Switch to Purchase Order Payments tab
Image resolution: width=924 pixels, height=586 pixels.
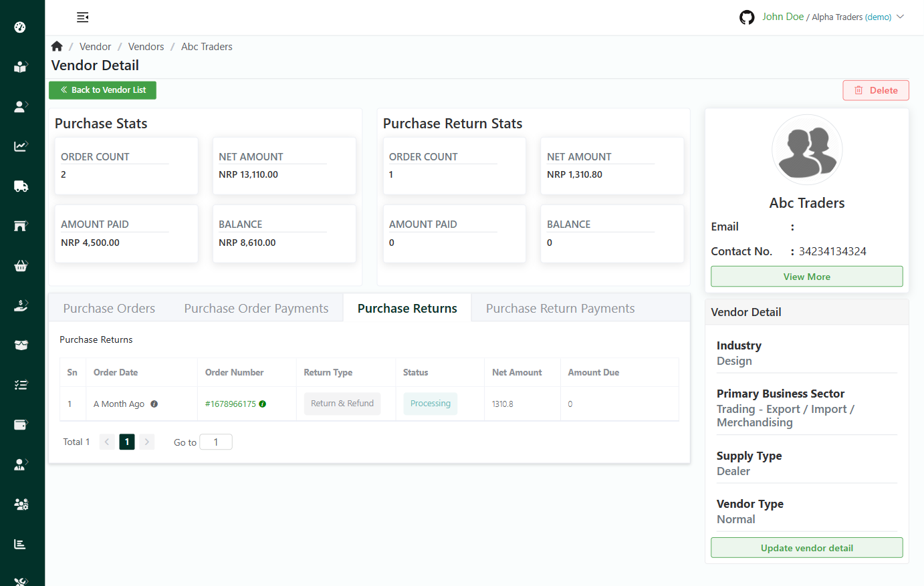pos(256,308)
